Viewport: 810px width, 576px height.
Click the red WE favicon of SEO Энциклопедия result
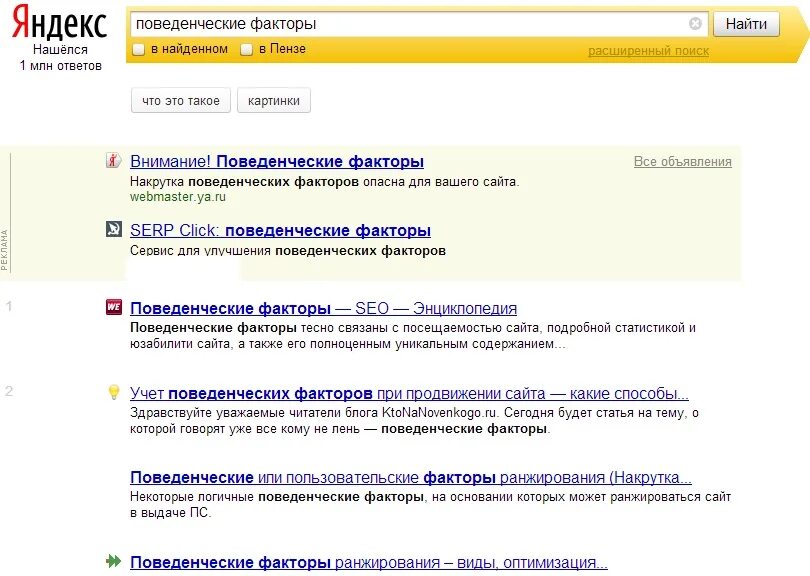[114, 307]
